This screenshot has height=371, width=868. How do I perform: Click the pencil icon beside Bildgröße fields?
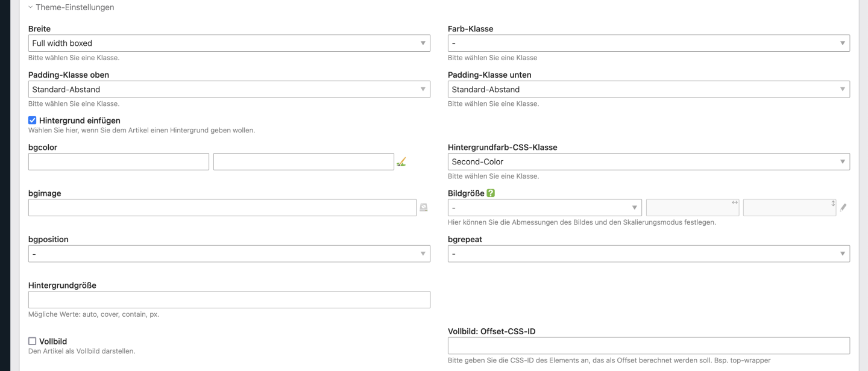[843, 207]
